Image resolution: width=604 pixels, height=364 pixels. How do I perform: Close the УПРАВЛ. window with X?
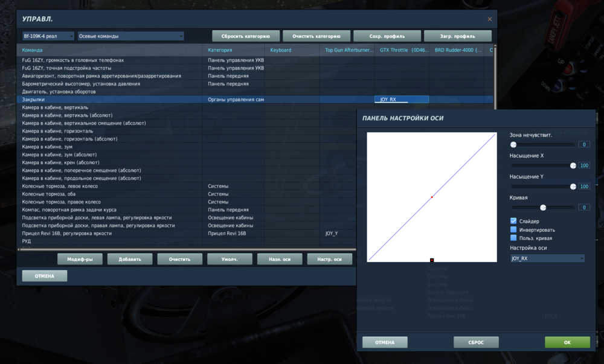pos(490,19)
